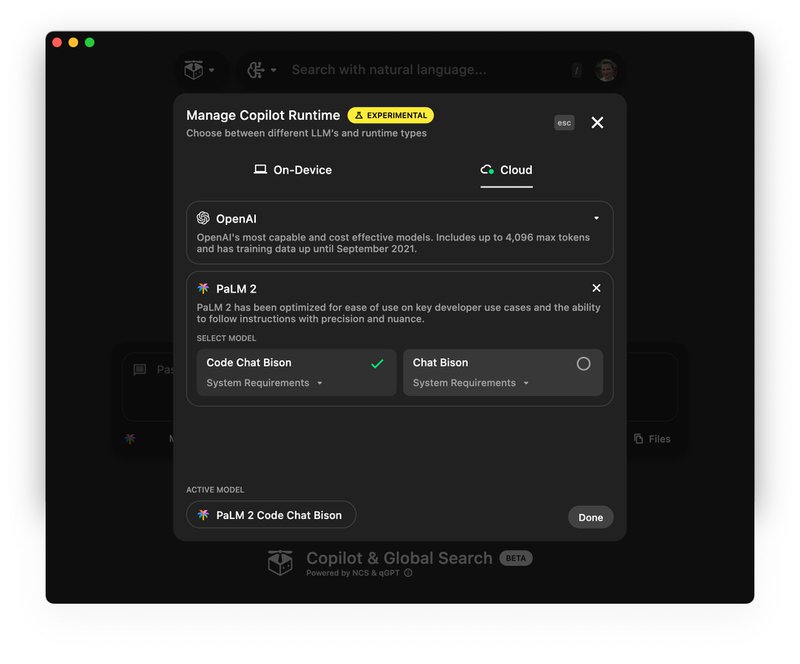This screenshot has height=664, width=800.
Task: Click the Powered by NCS & qGPT text
Action: pos(353,573)
